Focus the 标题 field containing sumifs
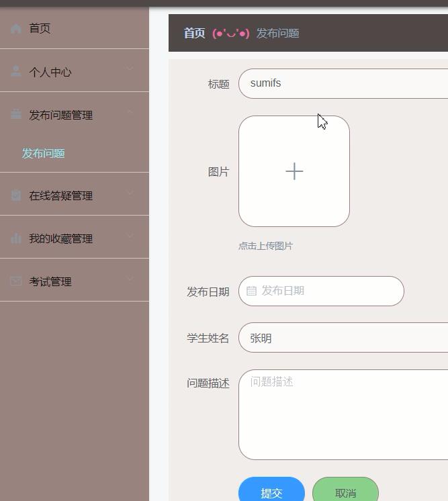The width and height of the screenshot is (448, 501). point(343,83)
